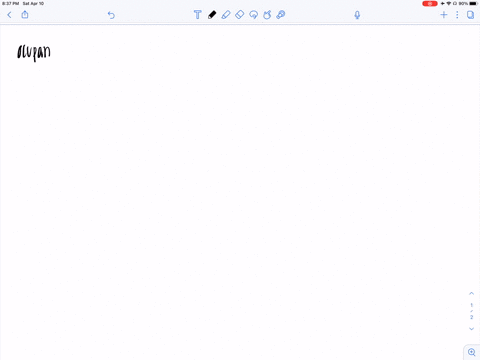The image size is (480, 360).
Task: Select the hand scroll tool
Action: coord(267,15)
